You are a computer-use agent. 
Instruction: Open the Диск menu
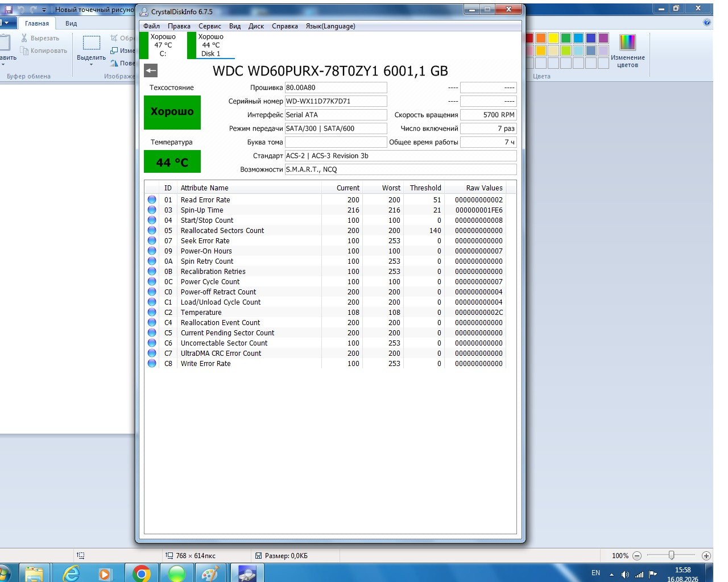pos(256,26)
